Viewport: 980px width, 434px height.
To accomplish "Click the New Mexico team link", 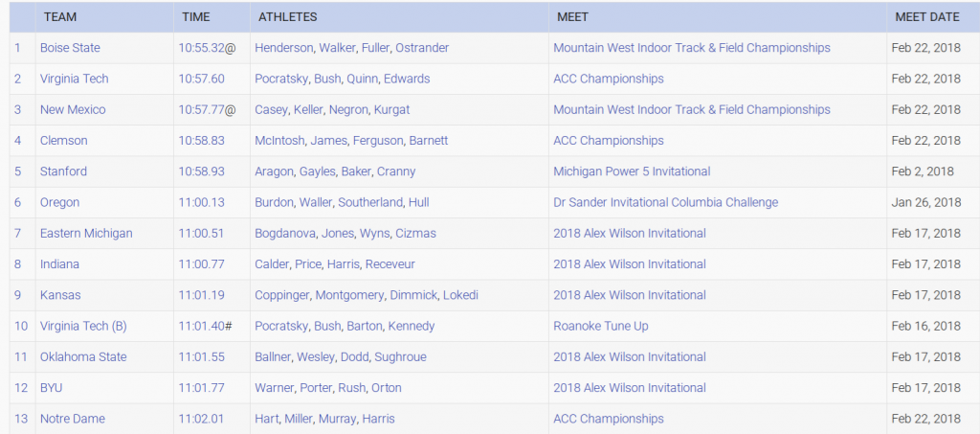I will [x=73, y=110].
